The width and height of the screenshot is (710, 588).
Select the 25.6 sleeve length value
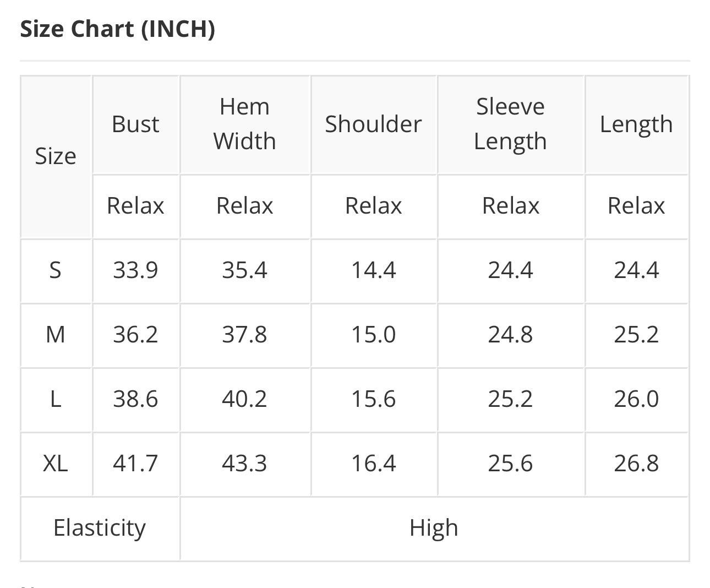click(510, 464)
